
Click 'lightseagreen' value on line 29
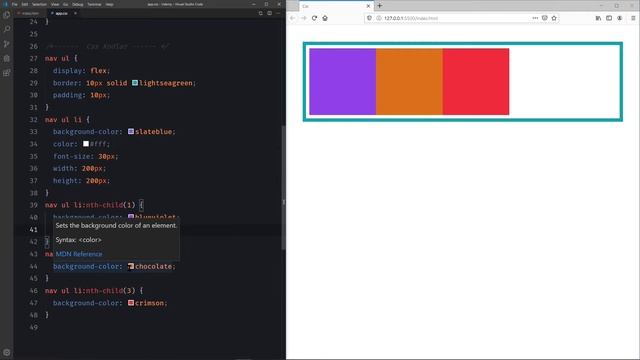point(166,83)
